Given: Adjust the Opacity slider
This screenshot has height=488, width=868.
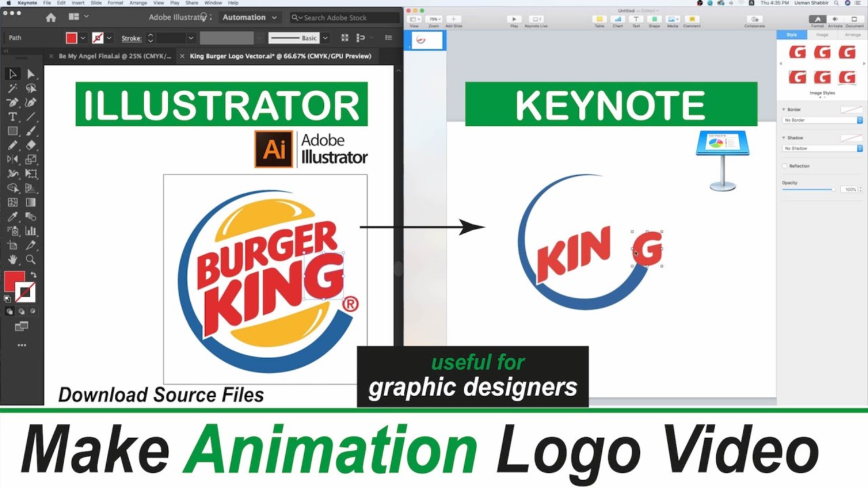Looking at the screenshot, I should point(808,190).
